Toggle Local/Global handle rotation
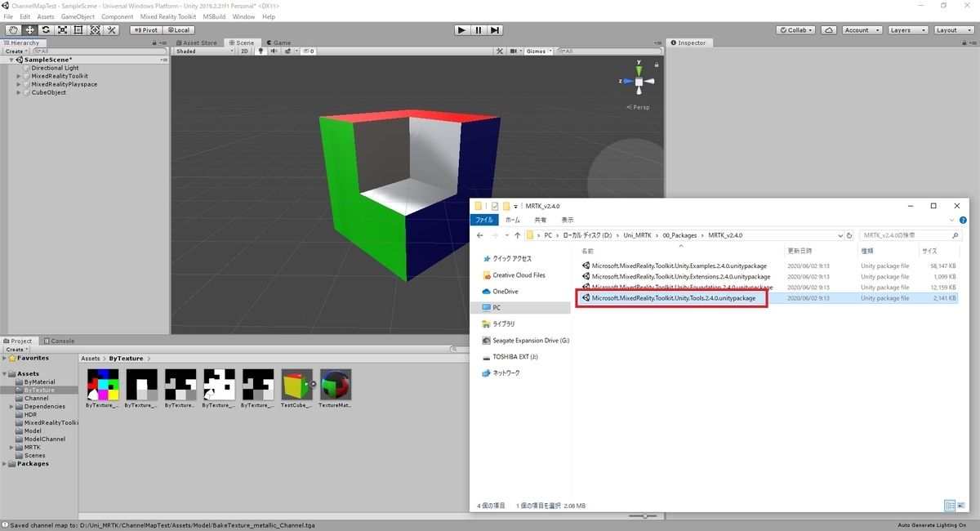Image resolution: width=980 pixels, height=531 pixels. coord(177,30)
